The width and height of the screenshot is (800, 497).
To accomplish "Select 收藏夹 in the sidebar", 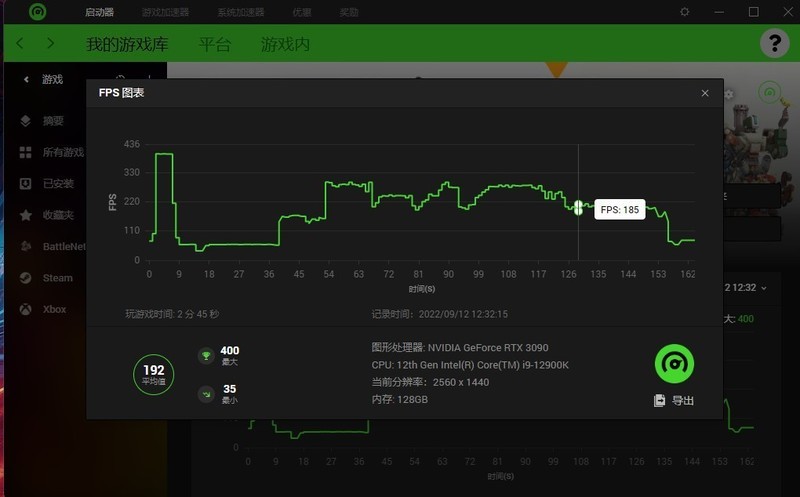I will point(58,215).
